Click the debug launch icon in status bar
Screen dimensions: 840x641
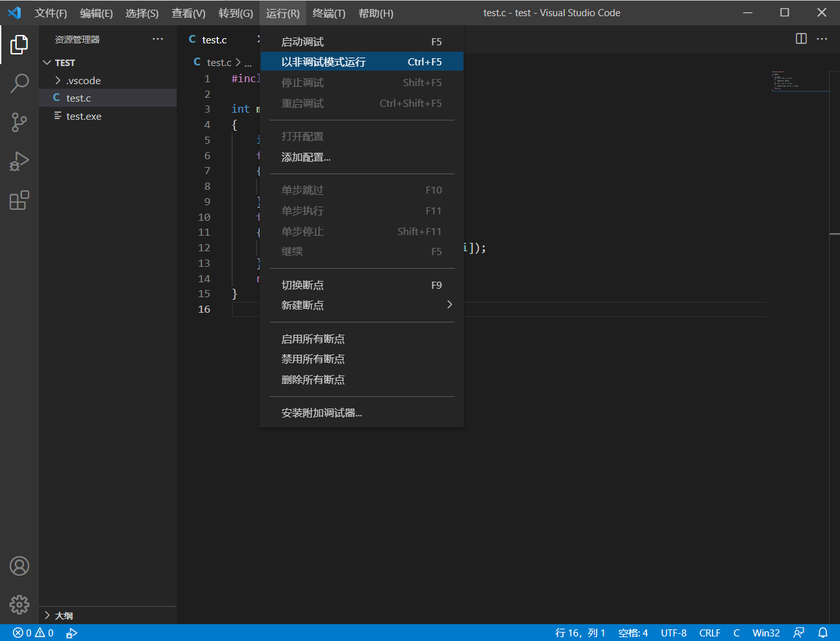point(72,633)
